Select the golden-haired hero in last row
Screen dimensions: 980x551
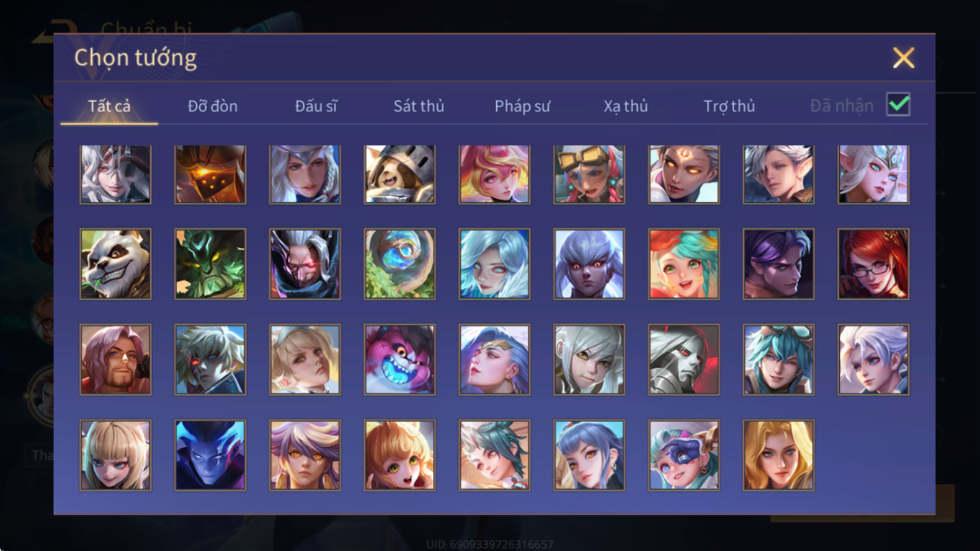coord(778,455)
